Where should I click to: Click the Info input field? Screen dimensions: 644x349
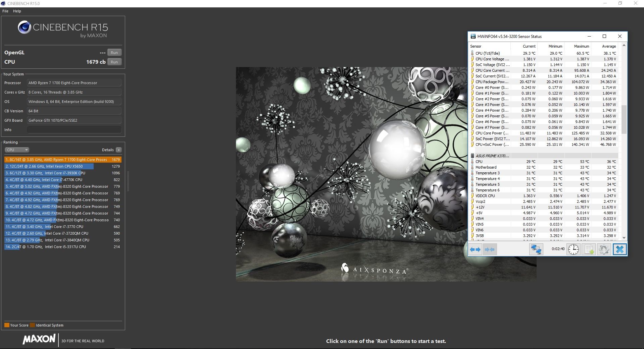[x=74, y=130]
